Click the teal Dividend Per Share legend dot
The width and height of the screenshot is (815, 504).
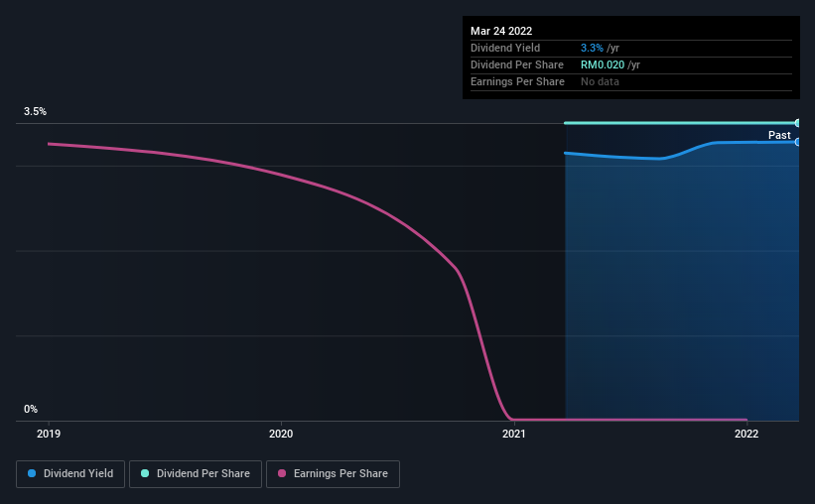pyautogui.click(x=145, y=473)
